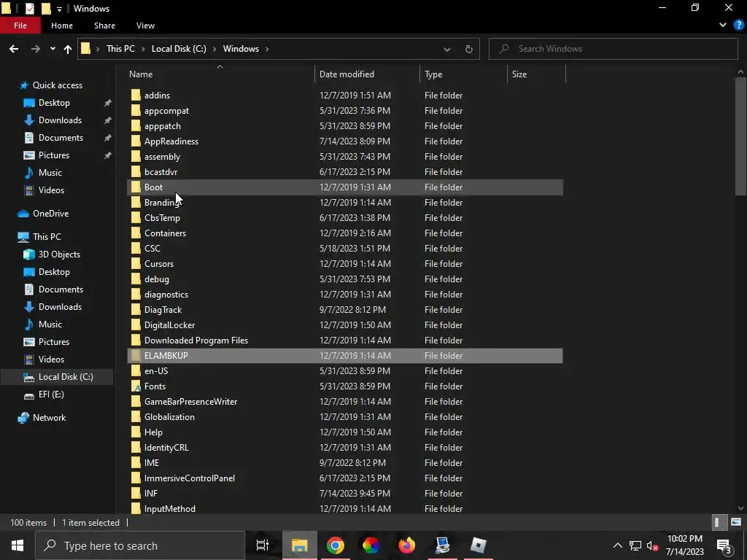The width and height of the screenshot is (747, 560).
Task: Select This PC in the address breadcrumb
Action: point(120,49)
